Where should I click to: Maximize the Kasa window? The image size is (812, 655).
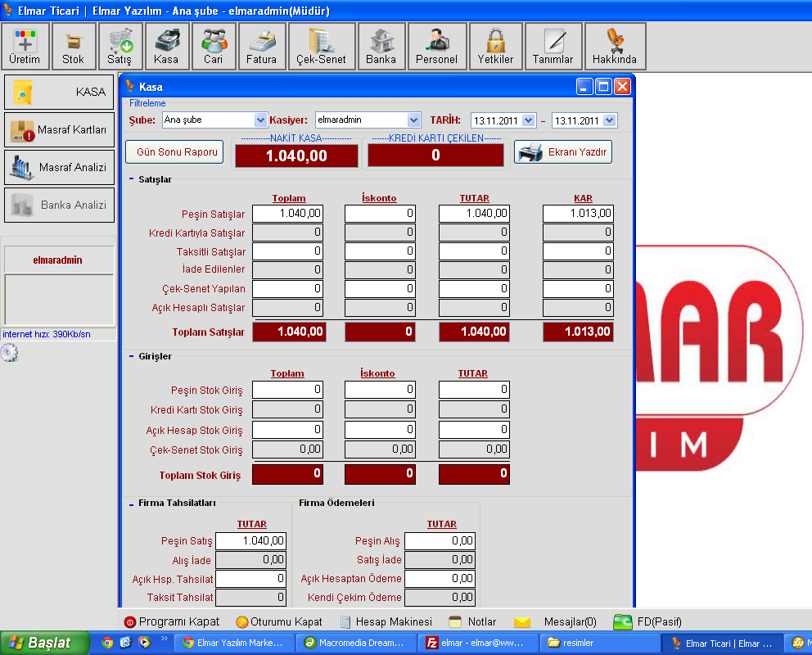(603, 87)
